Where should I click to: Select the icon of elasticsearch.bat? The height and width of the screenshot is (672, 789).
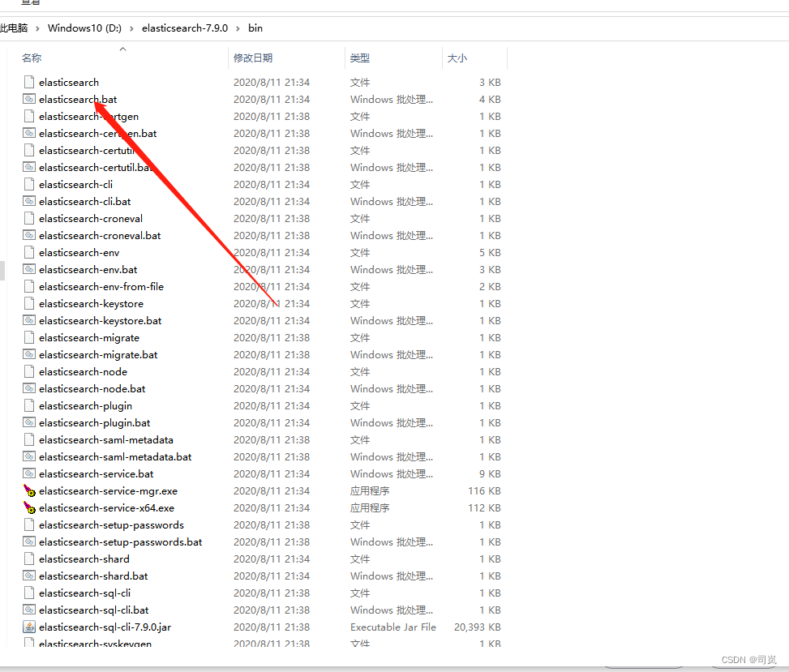point(29,99)
